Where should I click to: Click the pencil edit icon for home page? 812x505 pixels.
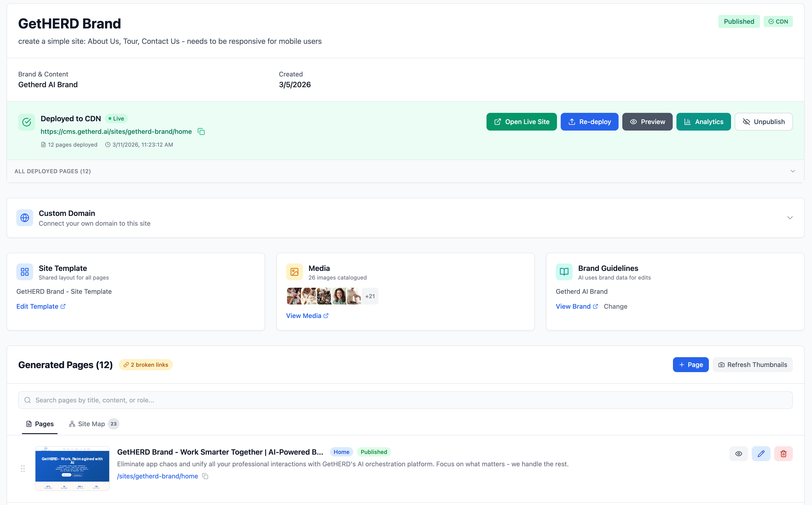pyautogui.click(x=761, y=453)
